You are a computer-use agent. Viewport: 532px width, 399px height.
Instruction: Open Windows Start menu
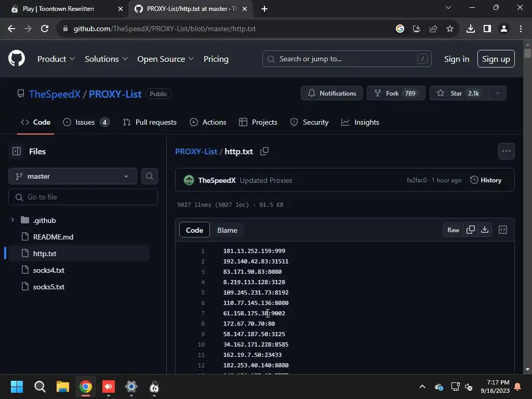click(17, 387)
